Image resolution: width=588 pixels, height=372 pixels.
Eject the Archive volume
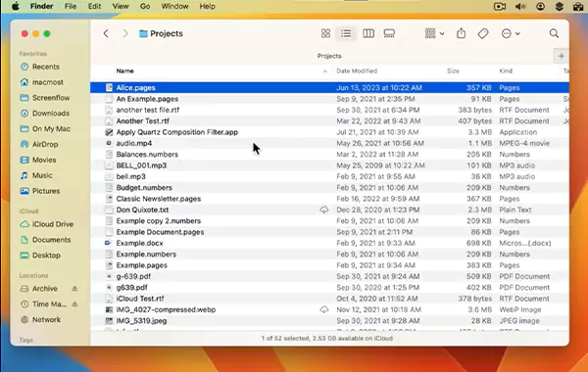74,289
